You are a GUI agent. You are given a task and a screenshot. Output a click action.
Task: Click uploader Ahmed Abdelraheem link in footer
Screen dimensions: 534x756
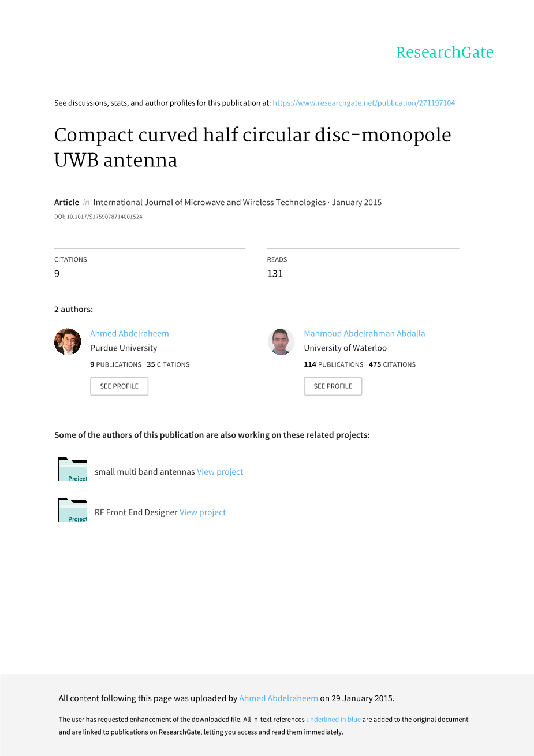[x=278, y=698]
